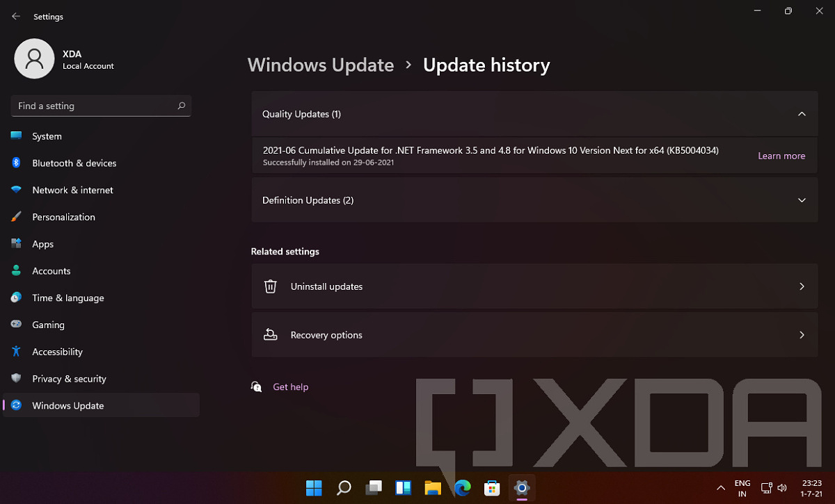This screenshot has height=504, width=835.
Task: Click the 'Definition Updates (2)' label
Action: pyautogui.click(x=308, y=200)
